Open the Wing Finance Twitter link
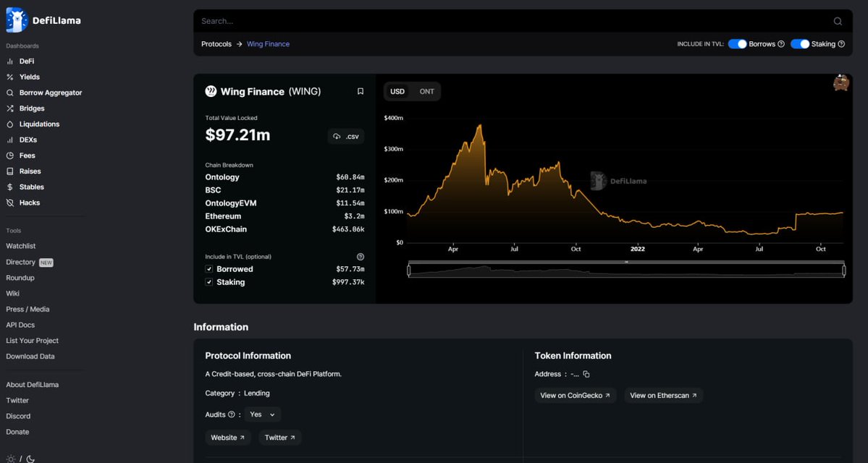The width and height of the screenshot is (868, 463). 279,437
